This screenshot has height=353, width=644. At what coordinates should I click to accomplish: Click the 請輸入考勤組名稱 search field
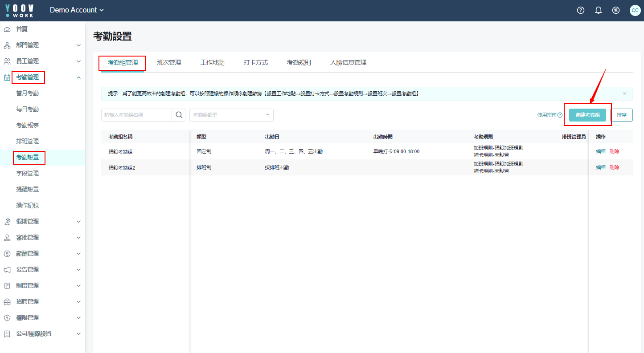(136, 115)
